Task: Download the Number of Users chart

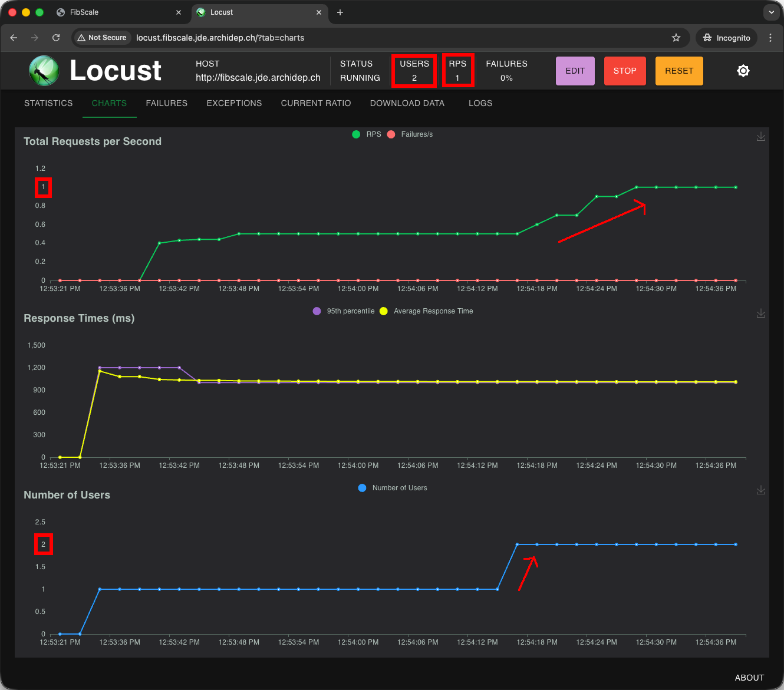Action: [761, 490]
